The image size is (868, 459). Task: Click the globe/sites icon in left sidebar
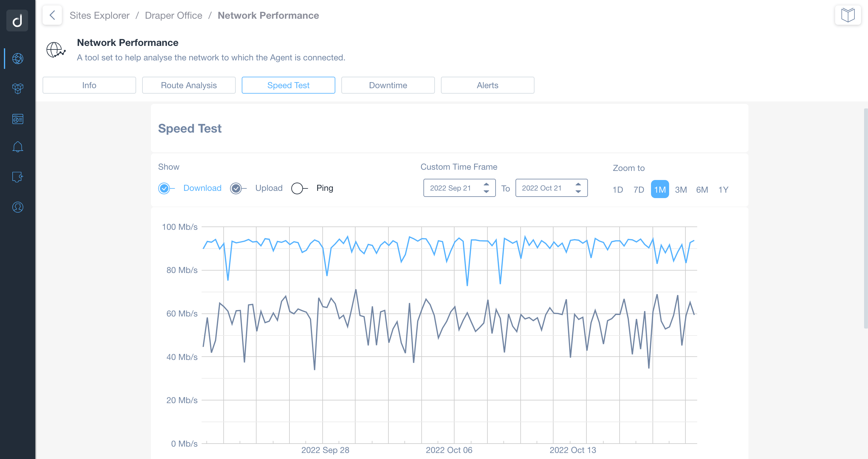pos(17,58)
